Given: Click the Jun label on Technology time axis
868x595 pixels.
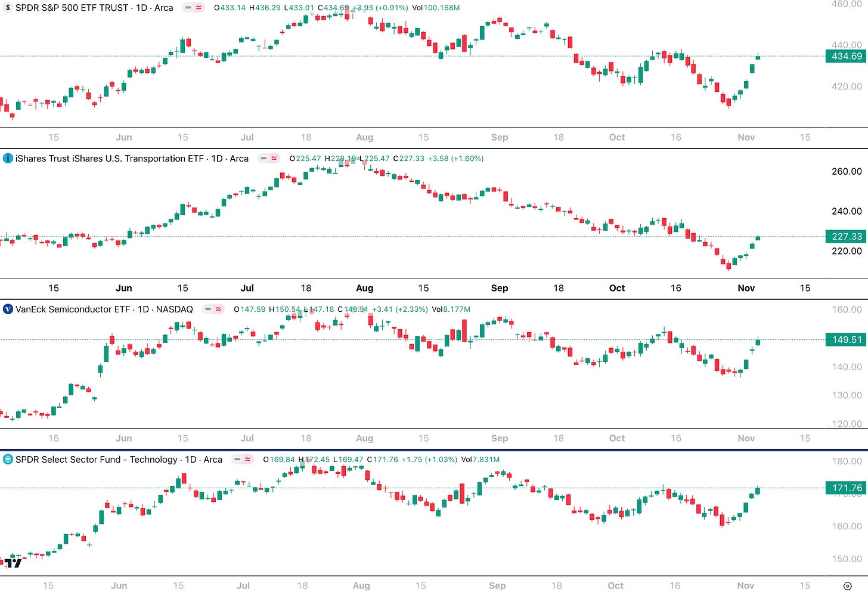Looking at the screenshot, I should (x=119, y=585).
